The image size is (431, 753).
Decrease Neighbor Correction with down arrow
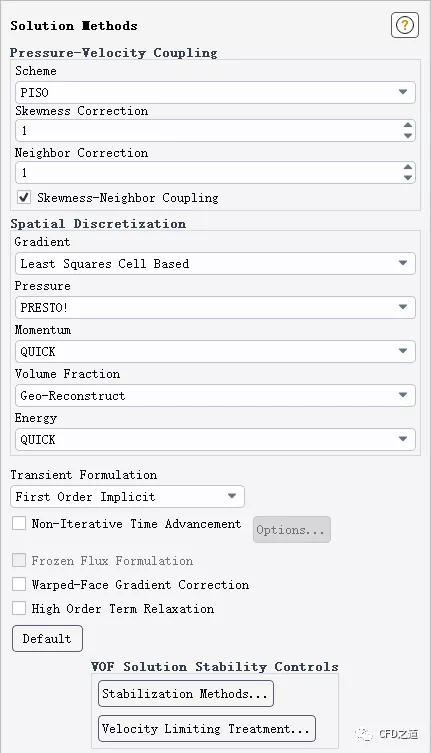(408, 178)
